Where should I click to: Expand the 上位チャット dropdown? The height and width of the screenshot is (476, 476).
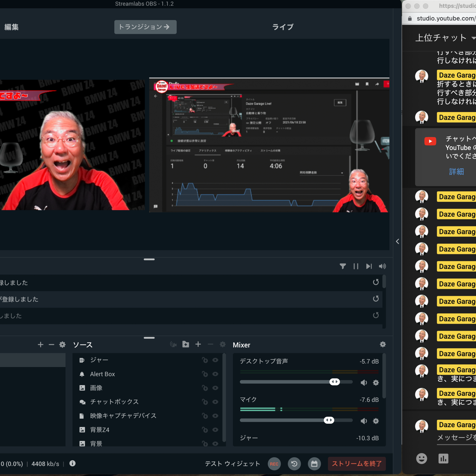pos(473,38)
